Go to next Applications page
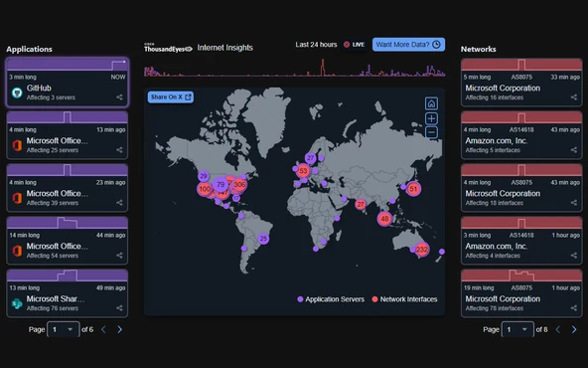This screenshot has width=588, height=368. (x=119, y=329)
